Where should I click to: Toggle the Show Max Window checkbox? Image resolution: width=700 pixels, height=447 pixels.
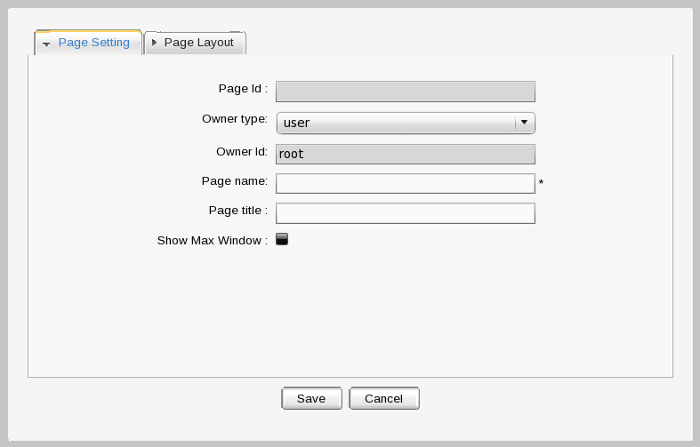click(x=282, y=239)
